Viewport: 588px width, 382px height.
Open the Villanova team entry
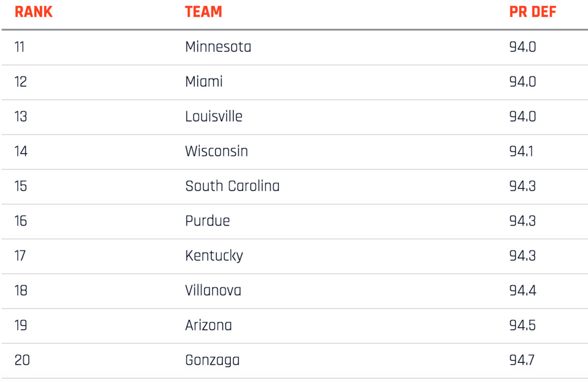[213, 291]
